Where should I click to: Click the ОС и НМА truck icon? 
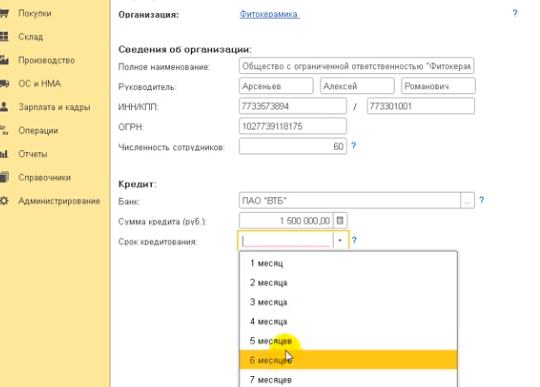[4, 83]
